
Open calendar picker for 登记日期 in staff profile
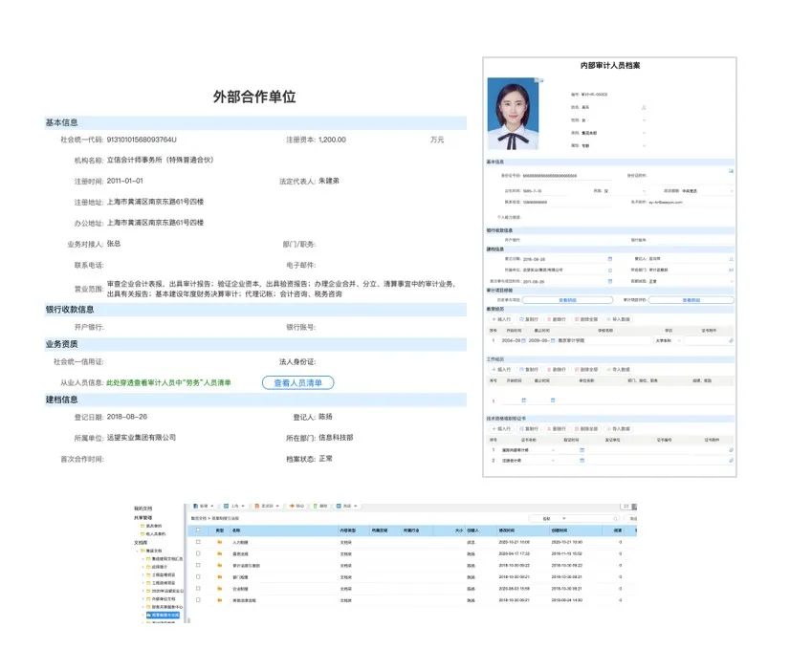609,258
